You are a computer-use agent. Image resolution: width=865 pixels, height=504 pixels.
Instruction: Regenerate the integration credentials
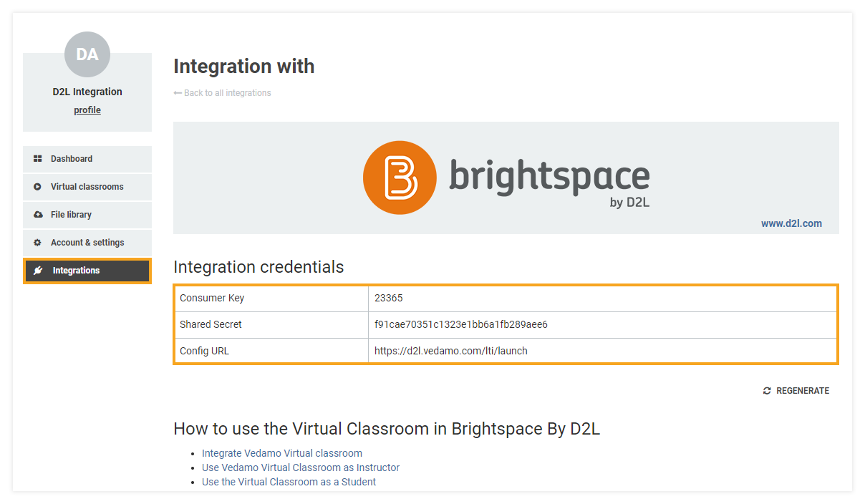tap(796, 391)
